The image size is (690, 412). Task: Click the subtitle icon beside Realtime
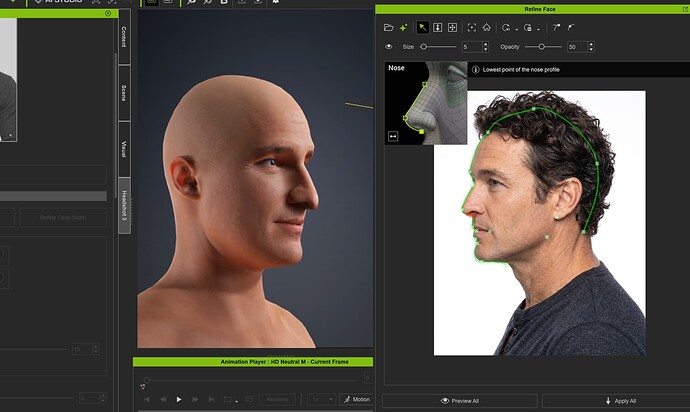click(249, 399)
